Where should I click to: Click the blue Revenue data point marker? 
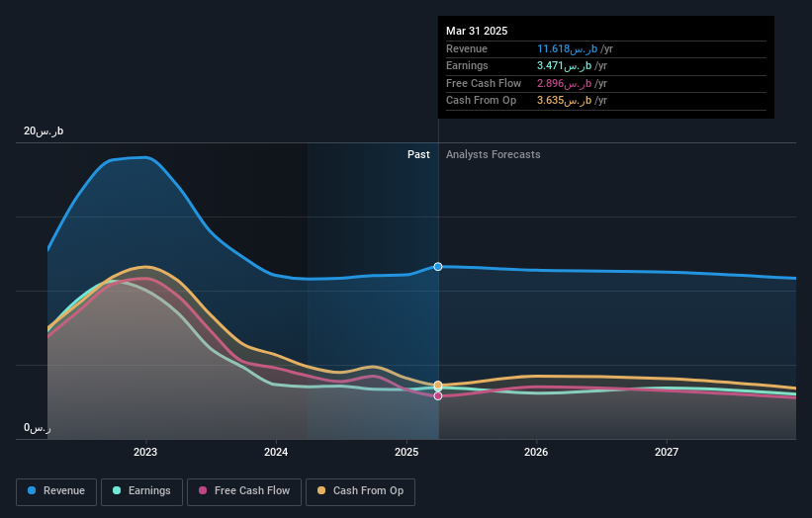pos(438,267)
